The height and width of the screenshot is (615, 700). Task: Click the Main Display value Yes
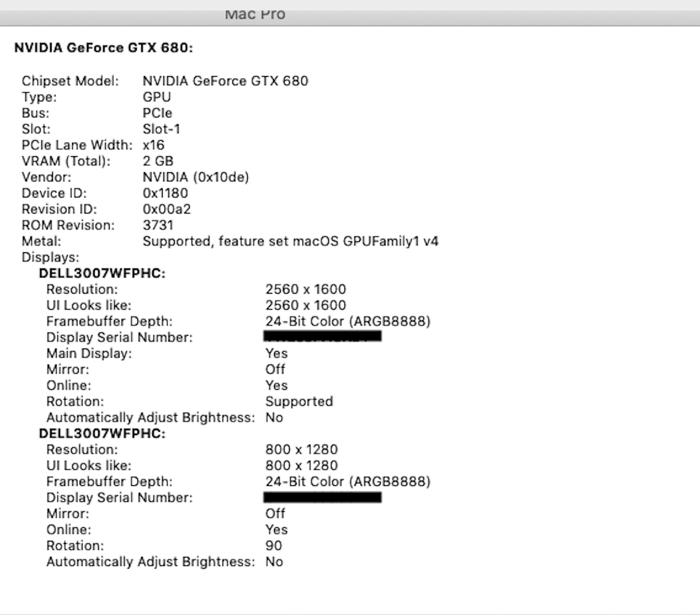(276, 354)
